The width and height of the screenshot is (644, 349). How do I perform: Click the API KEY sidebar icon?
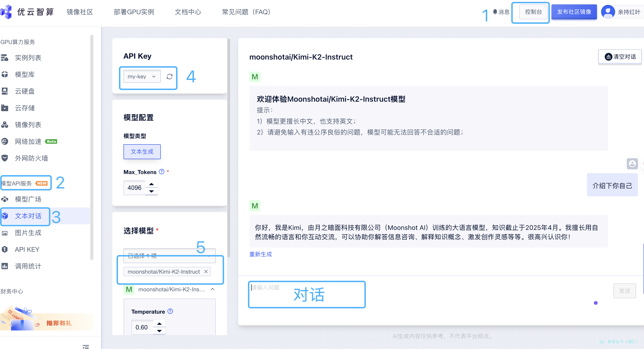[x=4, y=249]
